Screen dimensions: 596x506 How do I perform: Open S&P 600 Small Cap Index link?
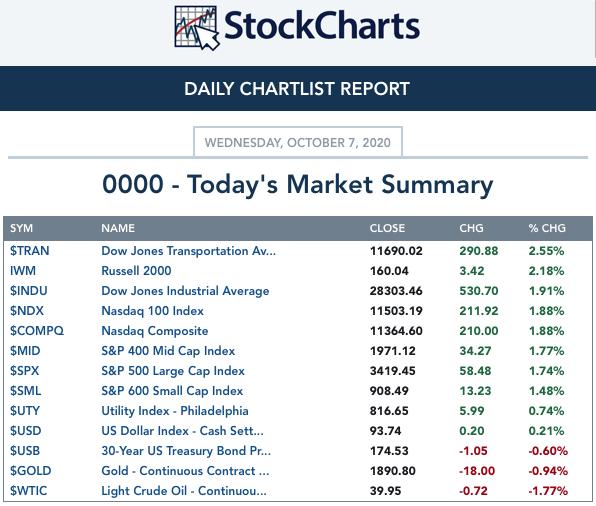point(172,391)
